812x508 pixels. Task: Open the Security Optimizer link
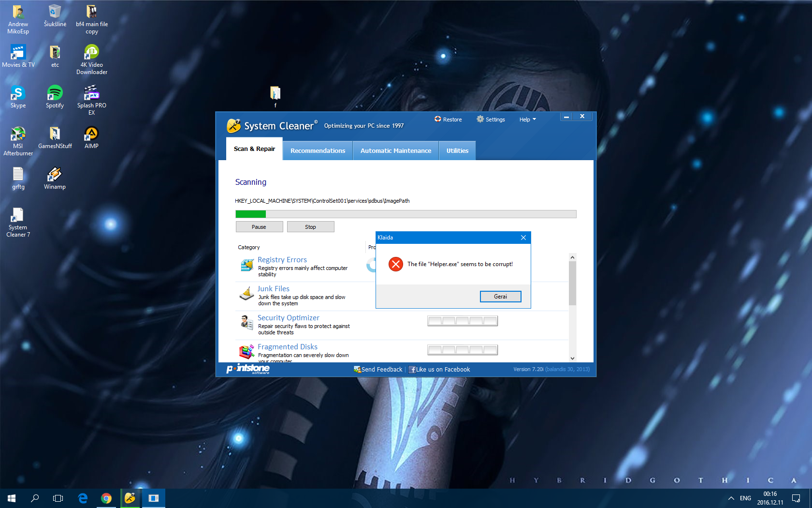pyautogui.click(x=289, y=318)
